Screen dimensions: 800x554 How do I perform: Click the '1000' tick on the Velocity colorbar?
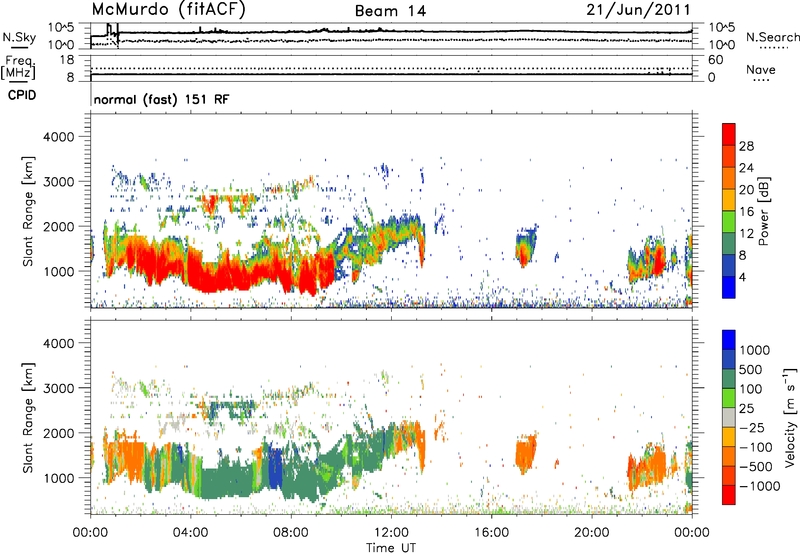755,350
